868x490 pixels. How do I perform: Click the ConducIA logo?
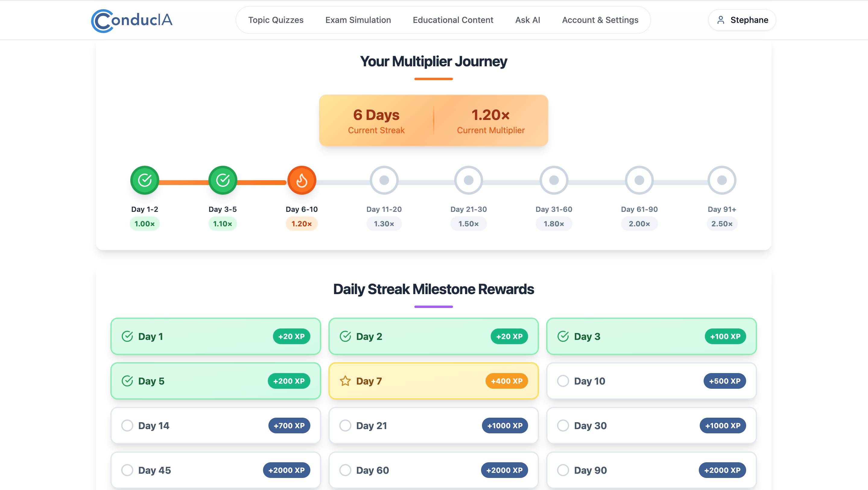tap(131, 20)
